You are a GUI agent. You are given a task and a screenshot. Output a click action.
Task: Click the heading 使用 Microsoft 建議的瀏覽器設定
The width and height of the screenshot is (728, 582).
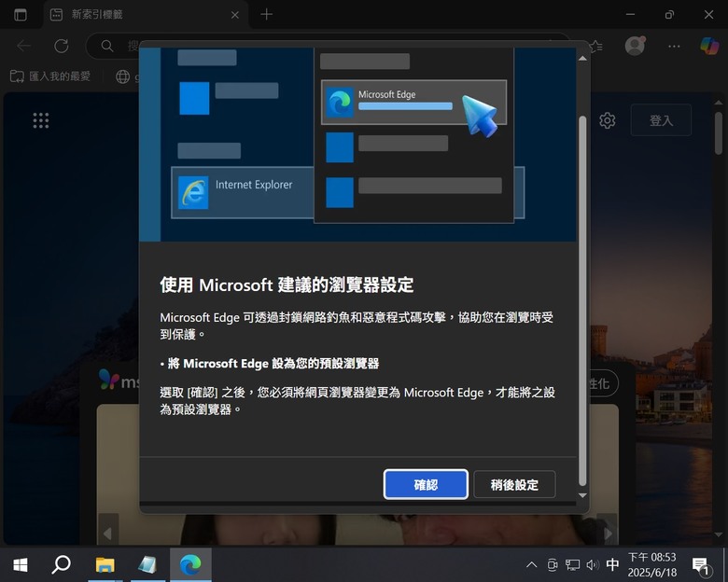coord(287,285)
